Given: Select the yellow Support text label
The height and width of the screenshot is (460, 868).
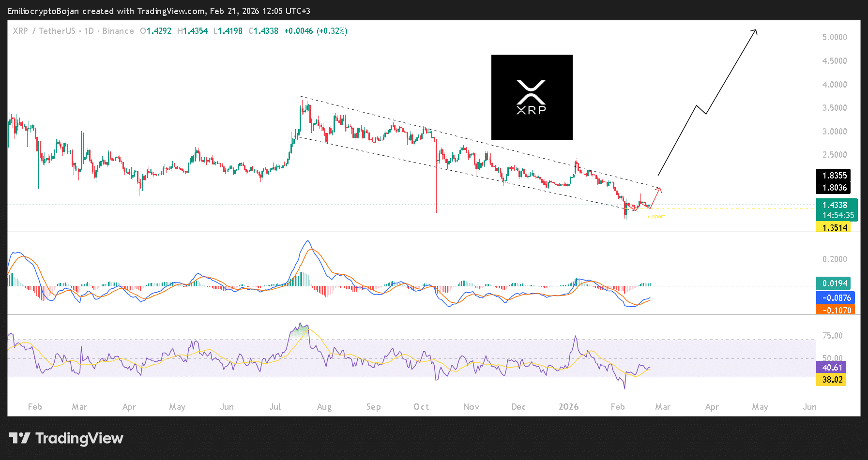Looking at the screenshot, I should (655, 216).
